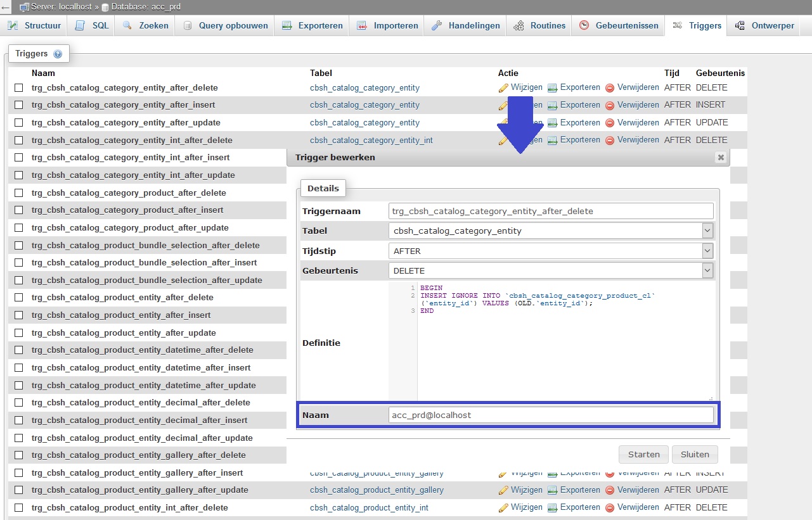The width and height of the screenshot is (812, 520).
Task: Click the red Verwijderen icon in first row
Action: (610, 88)
